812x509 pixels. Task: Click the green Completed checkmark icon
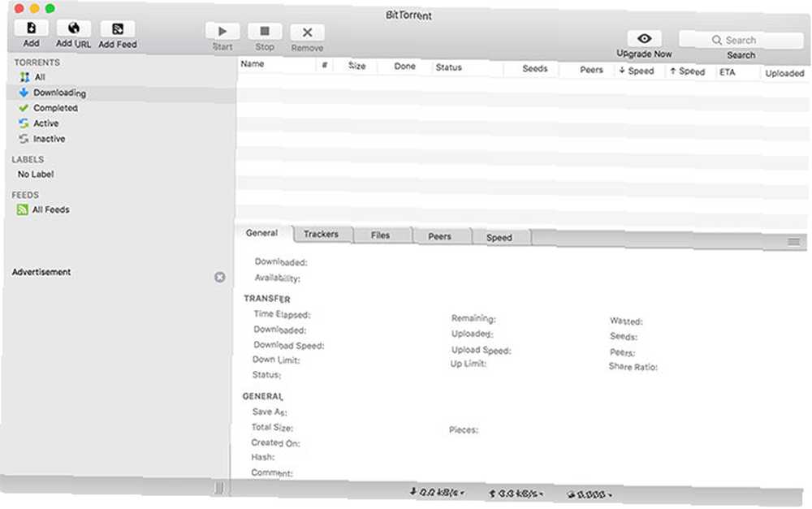click(x=24, y=108)
